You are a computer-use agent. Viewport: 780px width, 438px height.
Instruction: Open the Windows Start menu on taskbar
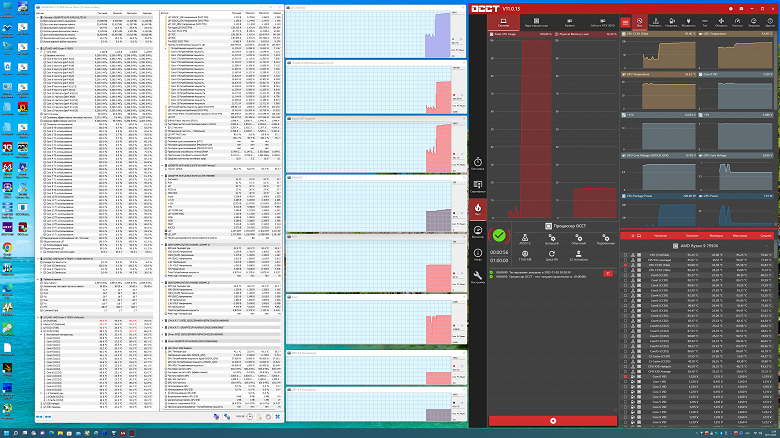(7, 433)
